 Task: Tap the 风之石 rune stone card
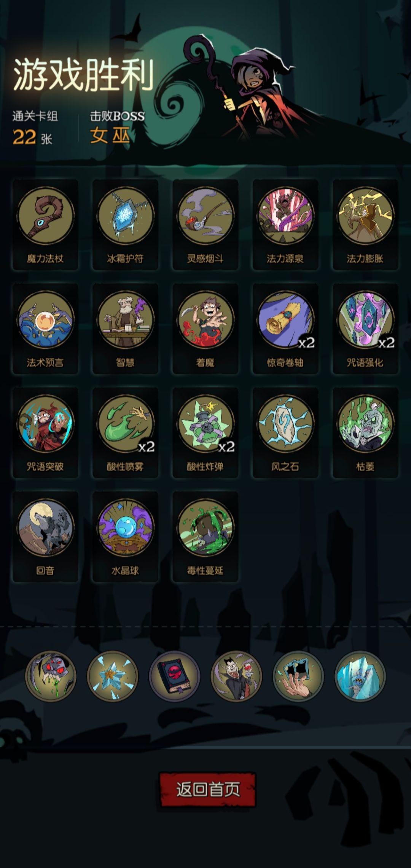point(285,432)
